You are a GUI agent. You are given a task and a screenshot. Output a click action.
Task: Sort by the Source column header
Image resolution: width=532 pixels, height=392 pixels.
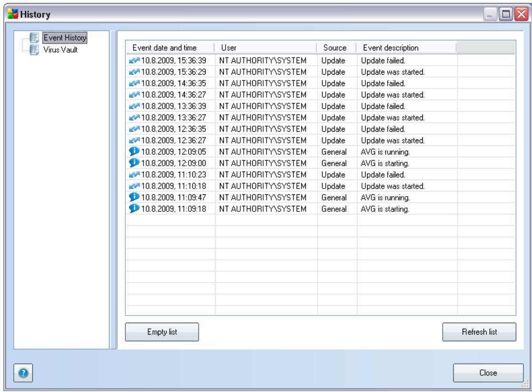coord(336,48)
